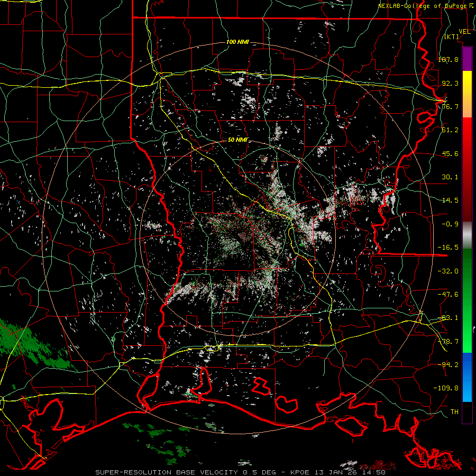Click the -0.9 legend value

click(x=450, y=224)
